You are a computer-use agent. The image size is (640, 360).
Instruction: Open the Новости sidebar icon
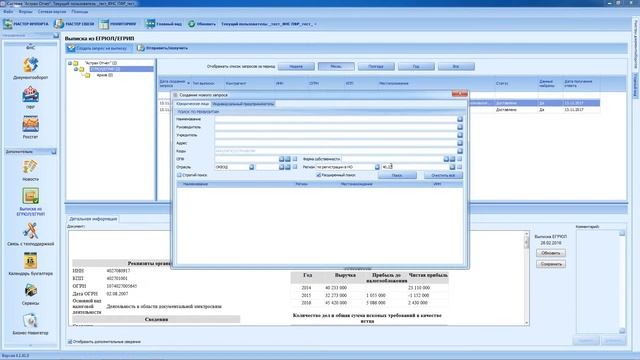(30, 170)
